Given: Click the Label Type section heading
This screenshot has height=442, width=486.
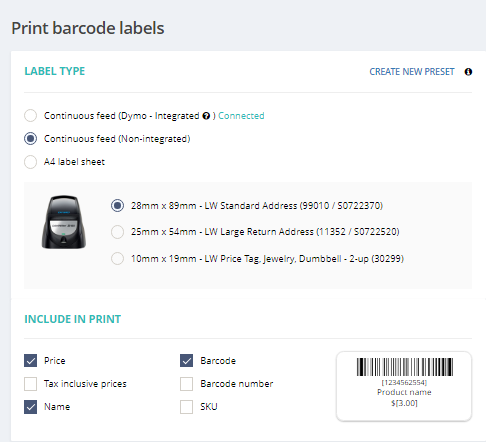Looking at the screenshot, I should (55, 71).
